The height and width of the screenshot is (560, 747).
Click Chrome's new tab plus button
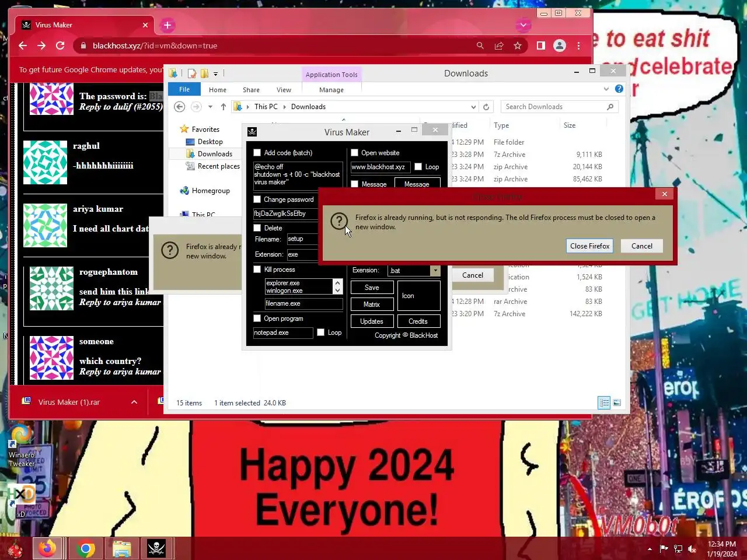coord(167,25)
